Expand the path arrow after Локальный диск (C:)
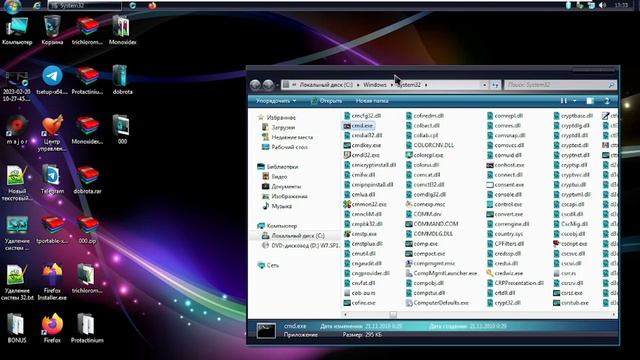 [358, 85]
